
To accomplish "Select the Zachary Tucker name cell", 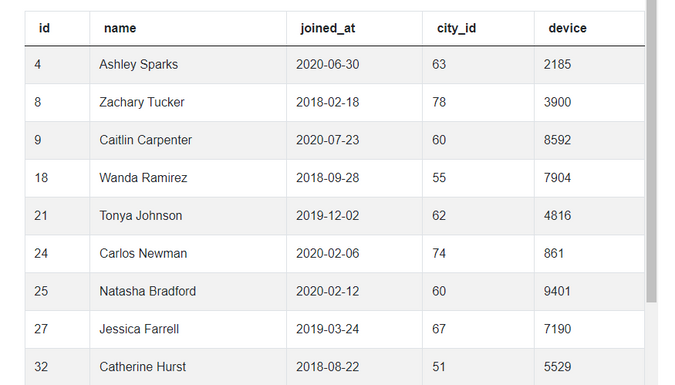I will [x=188, y=102].
